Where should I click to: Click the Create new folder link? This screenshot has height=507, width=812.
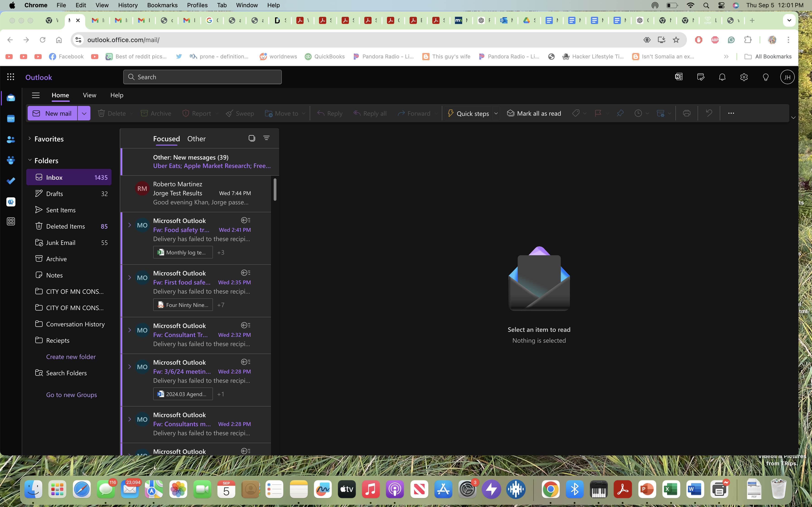(71, 356)
